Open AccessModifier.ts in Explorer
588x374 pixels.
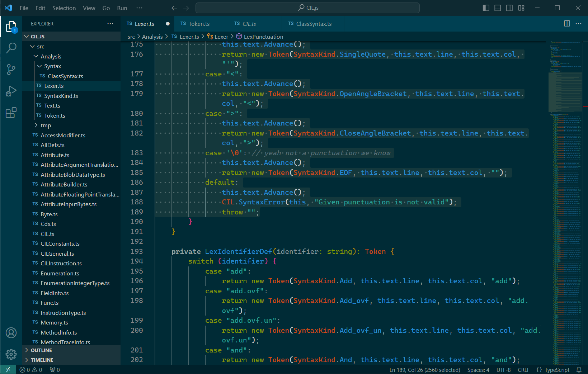71,135
